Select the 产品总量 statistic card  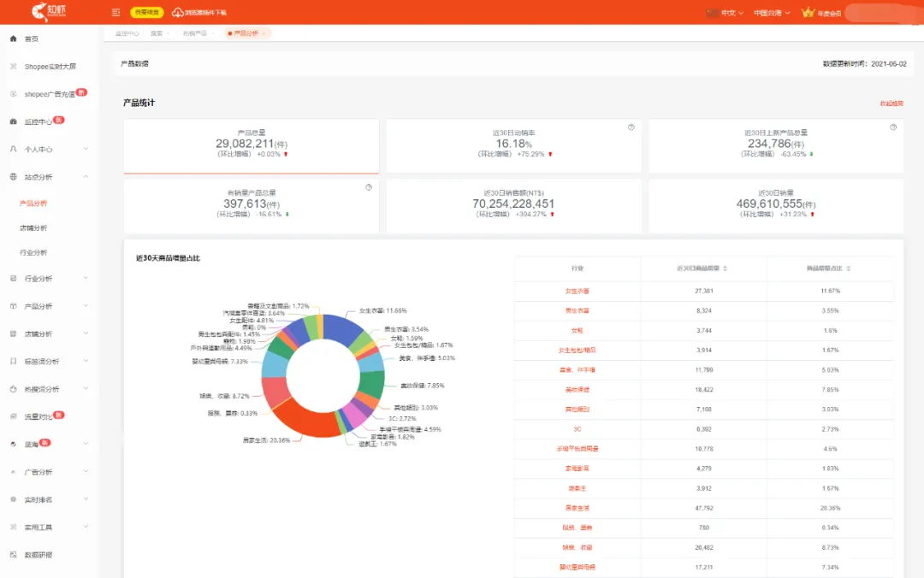(252, 146)
